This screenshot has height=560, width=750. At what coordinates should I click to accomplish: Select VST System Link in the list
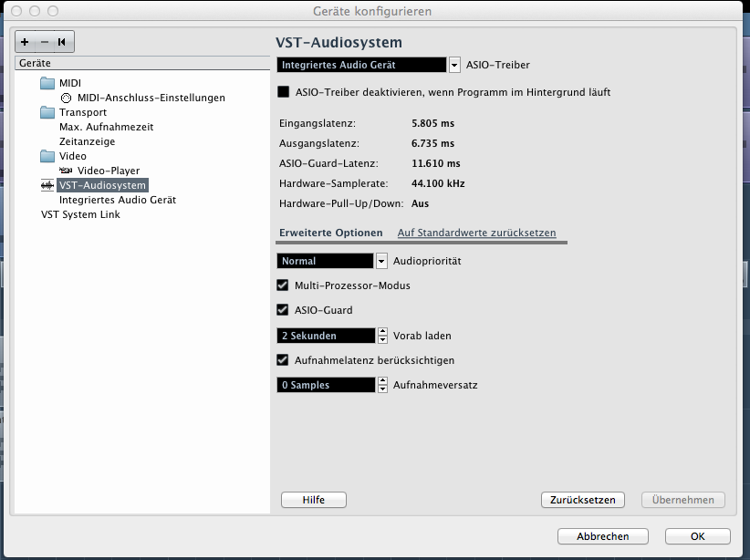pyautogui.click(x=80, y=214)
